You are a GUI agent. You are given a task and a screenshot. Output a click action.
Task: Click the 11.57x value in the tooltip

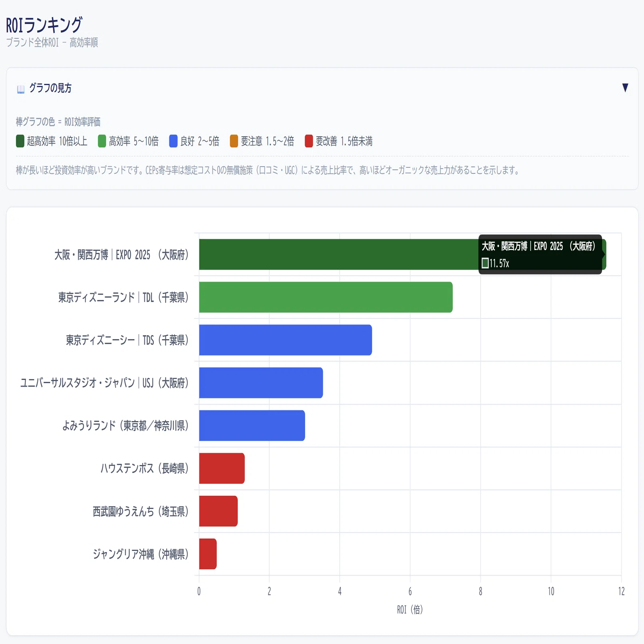click(x=499, y=263)
